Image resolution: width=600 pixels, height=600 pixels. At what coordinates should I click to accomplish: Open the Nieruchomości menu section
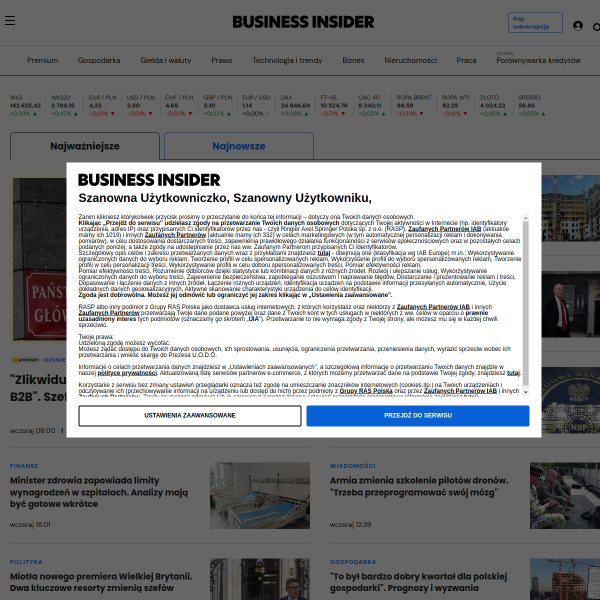tap(410, 60)
